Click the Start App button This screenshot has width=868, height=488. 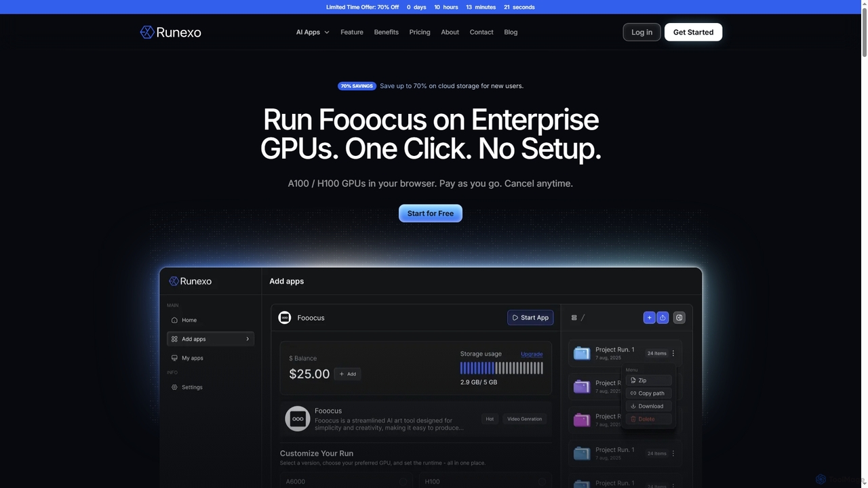pos(530,317)
